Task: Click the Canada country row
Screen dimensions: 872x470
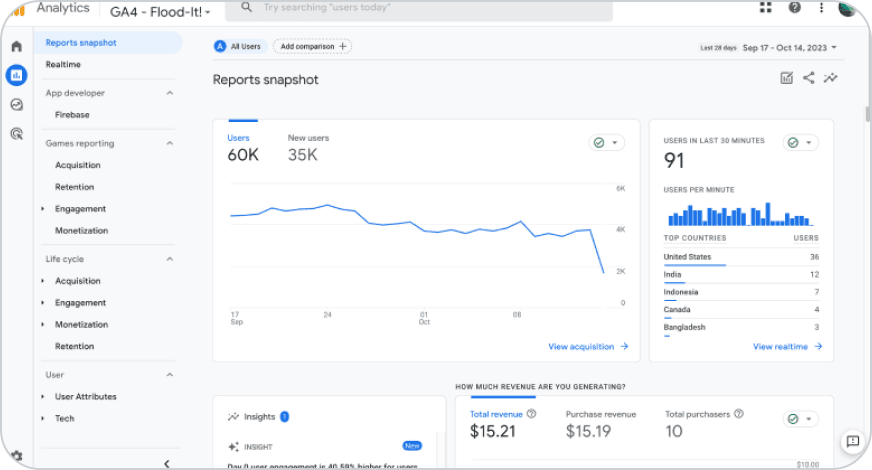Action: 741,311
